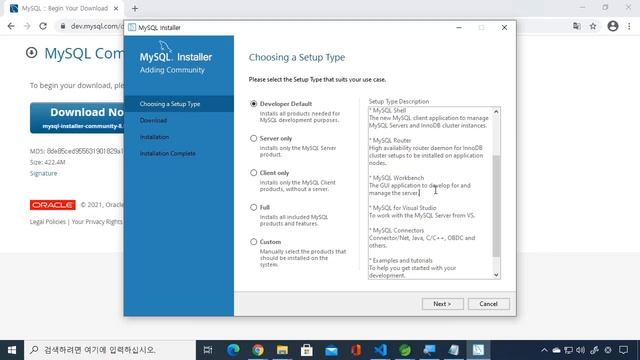Screen dimensions: 640x360
Task: Open Visual Studio Code from the taskbar
Action: click(x=380, y=350)
